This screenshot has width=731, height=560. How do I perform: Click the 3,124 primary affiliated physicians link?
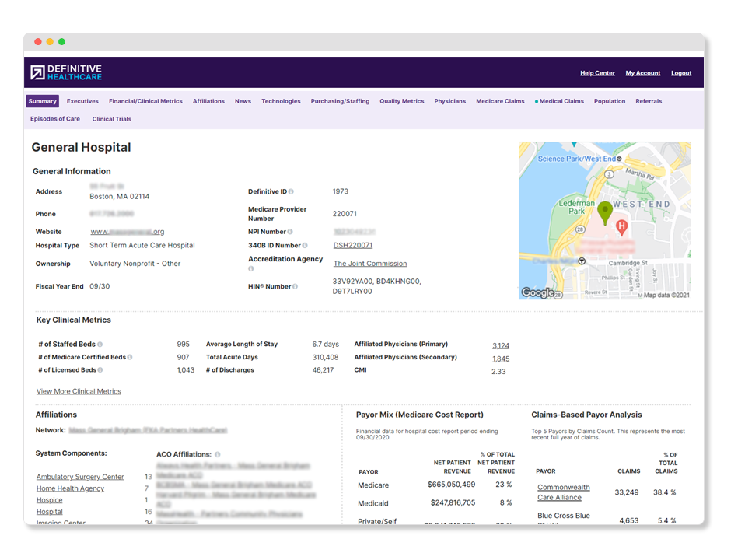[x=501, y=346]
